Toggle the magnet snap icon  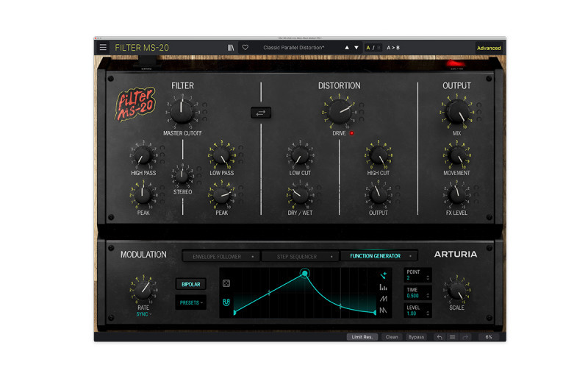(226, 302)
